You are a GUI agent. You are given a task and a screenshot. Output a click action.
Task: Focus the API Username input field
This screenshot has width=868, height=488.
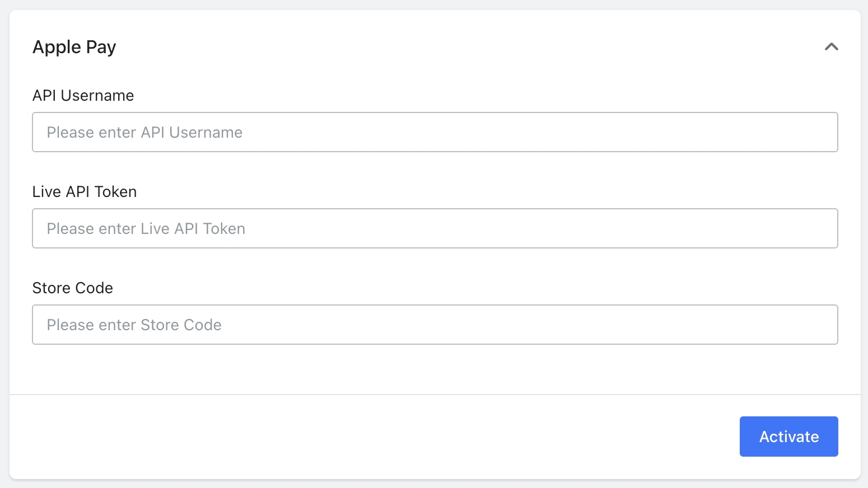(x=435, y=132)
